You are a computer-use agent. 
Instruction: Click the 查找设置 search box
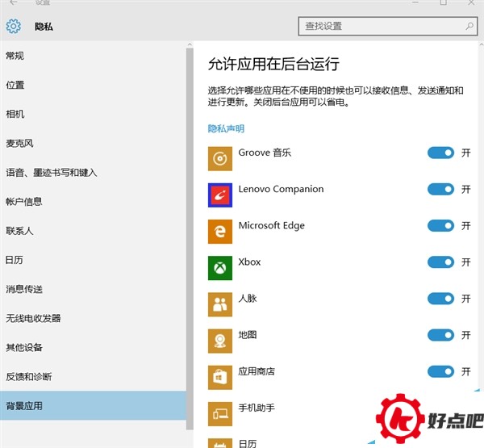tap(388, 27)
